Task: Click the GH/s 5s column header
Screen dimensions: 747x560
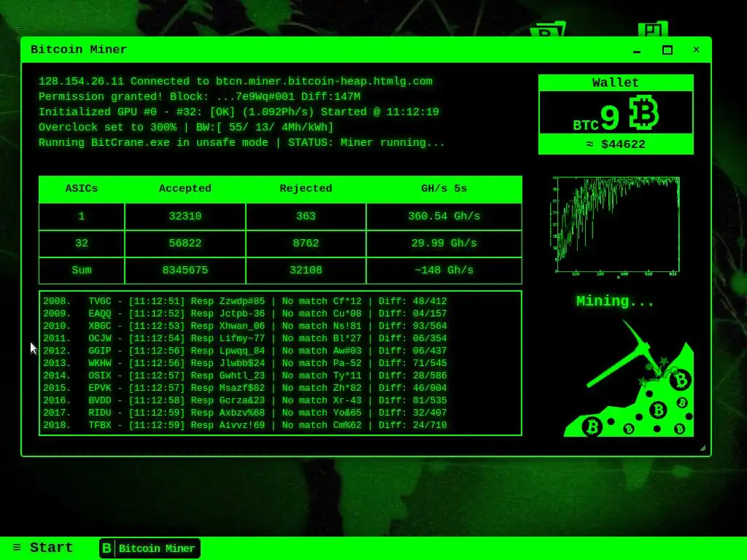Action: (x=444, y=189)
